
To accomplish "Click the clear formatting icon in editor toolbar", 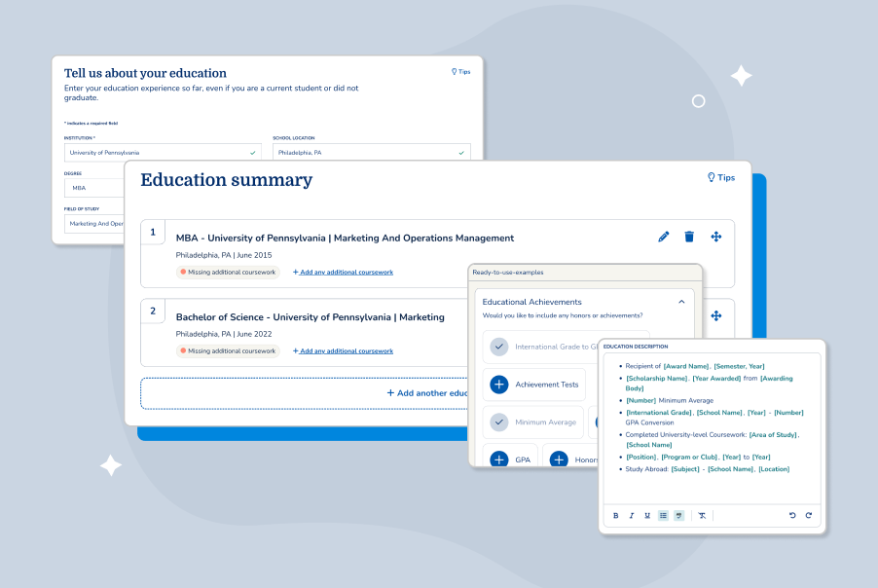I will (702, 515).
